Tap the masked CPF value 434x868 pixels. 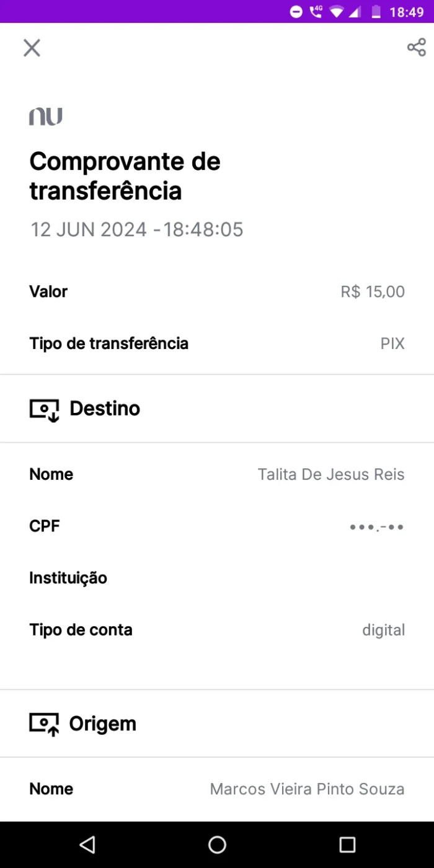[x=377, y=527]
